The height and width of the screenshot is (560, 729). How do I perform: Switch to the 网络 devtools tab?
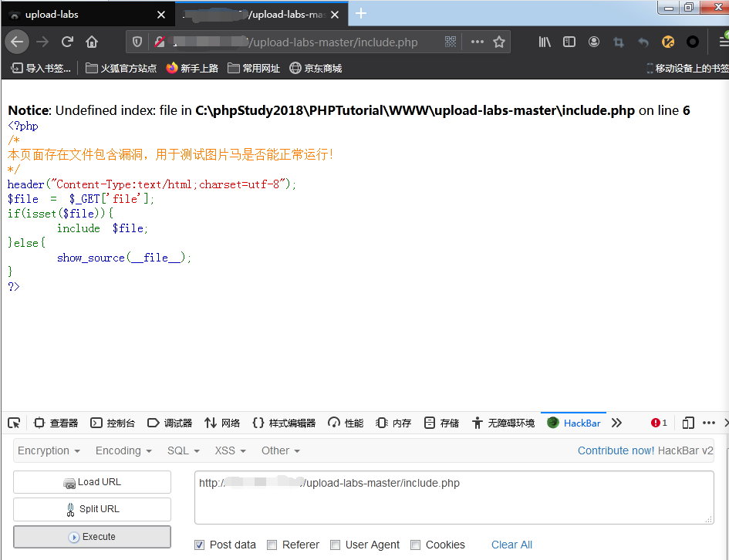coord(222,423)
